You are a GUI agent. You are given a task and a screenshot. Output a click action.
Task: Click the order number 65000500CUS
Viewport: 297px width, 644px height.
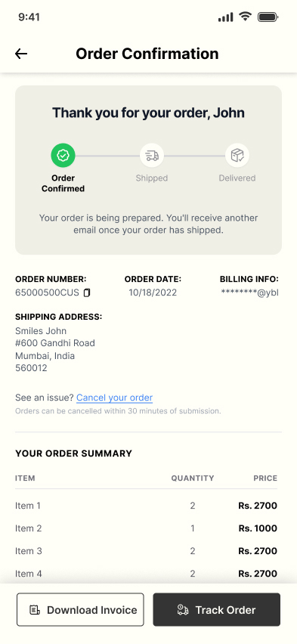(x=47, y=293)
